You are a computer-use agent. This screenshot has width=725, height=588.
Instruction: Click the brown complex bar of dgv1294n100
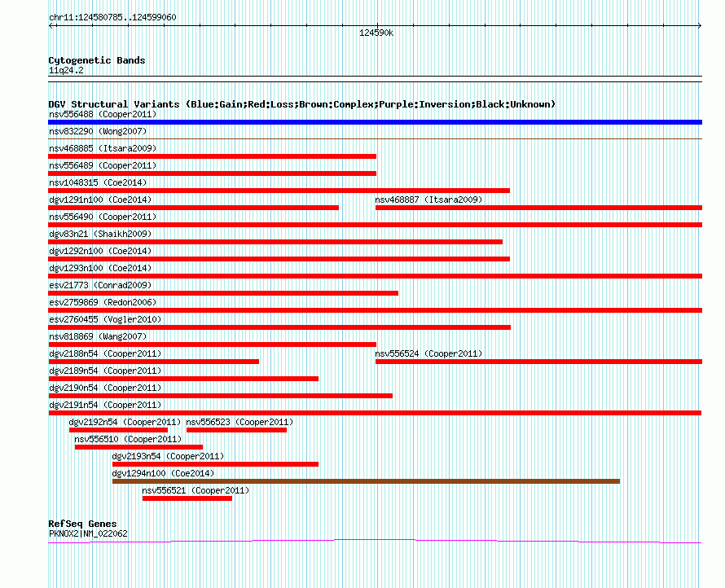[367, 481]
